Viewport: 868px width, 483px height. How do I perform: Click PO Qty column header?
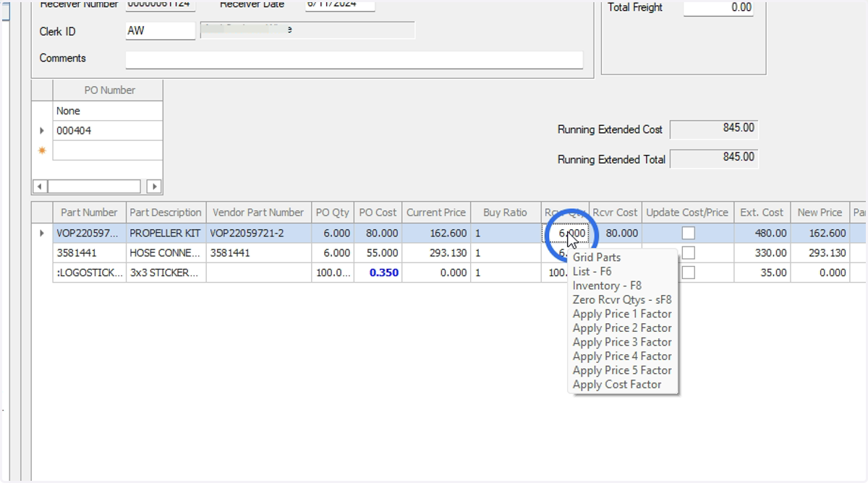(333, 213)
